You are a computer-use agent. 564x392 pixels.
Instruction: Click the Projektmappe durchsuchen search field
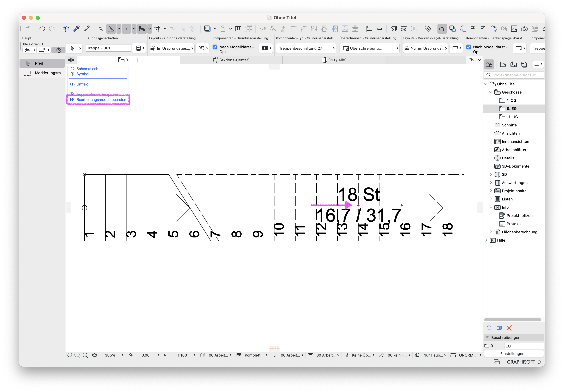514,75
